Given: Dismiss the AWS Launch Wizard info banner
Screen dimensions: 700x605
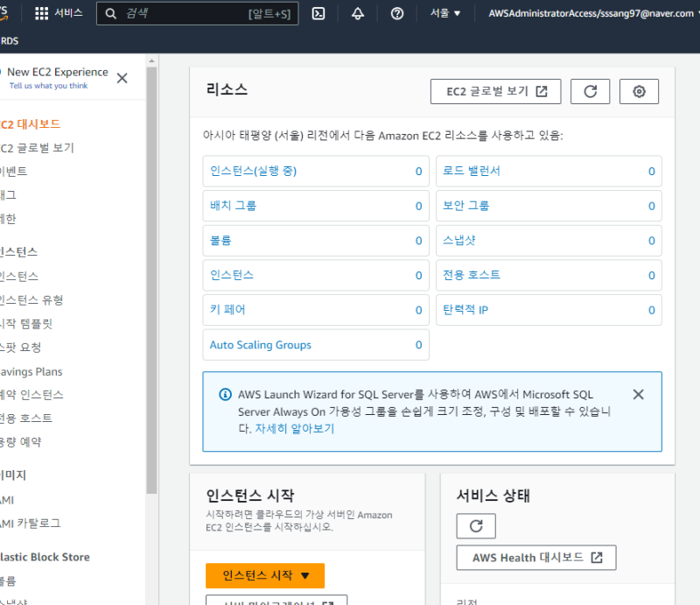Looking at the screenshot, I should (x=638, y=395).
